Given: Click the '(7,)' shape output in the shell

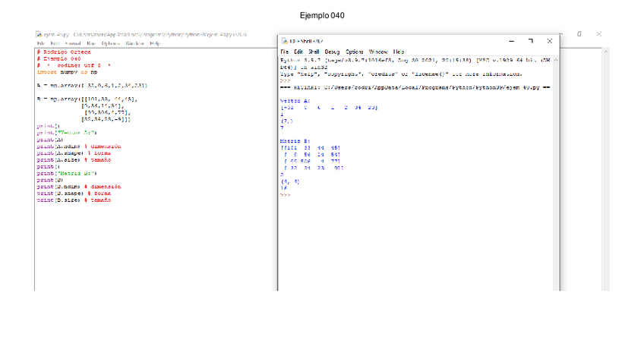Looking at the screenshot, I should point(286,121).
